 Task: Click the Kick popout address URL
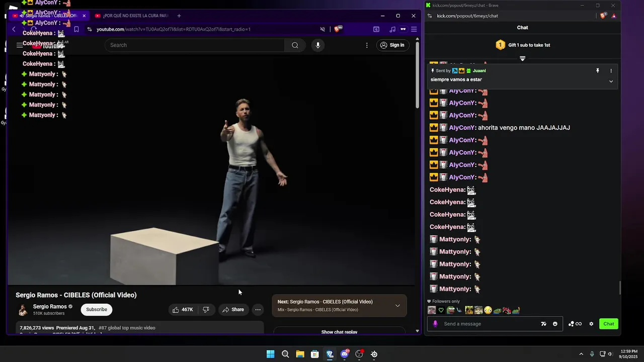467,16
